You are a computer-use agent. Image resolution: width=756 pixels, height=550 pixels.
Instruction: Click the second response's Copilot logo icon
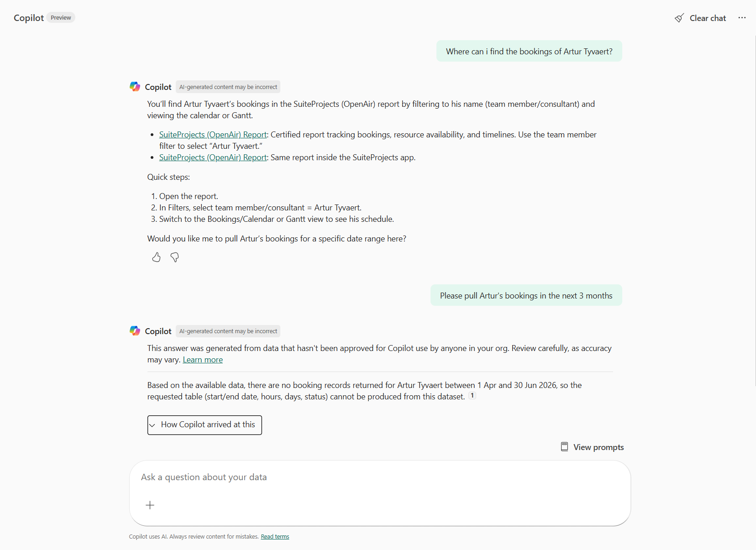(x=135, y=331)
